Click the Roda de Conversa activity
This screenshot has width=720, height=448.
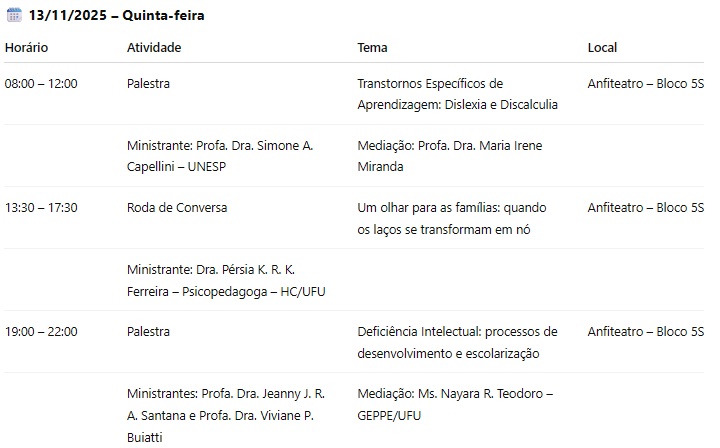177,208
